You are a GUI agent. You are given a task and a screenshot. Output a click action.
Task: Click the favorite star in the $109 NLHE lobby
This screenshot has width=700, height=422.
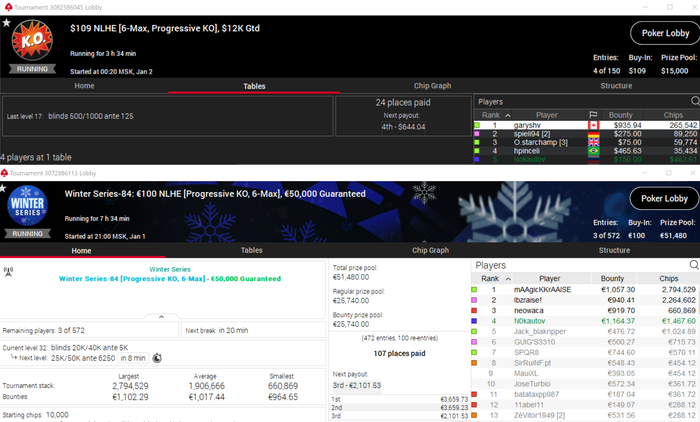(x=6, y=22)
